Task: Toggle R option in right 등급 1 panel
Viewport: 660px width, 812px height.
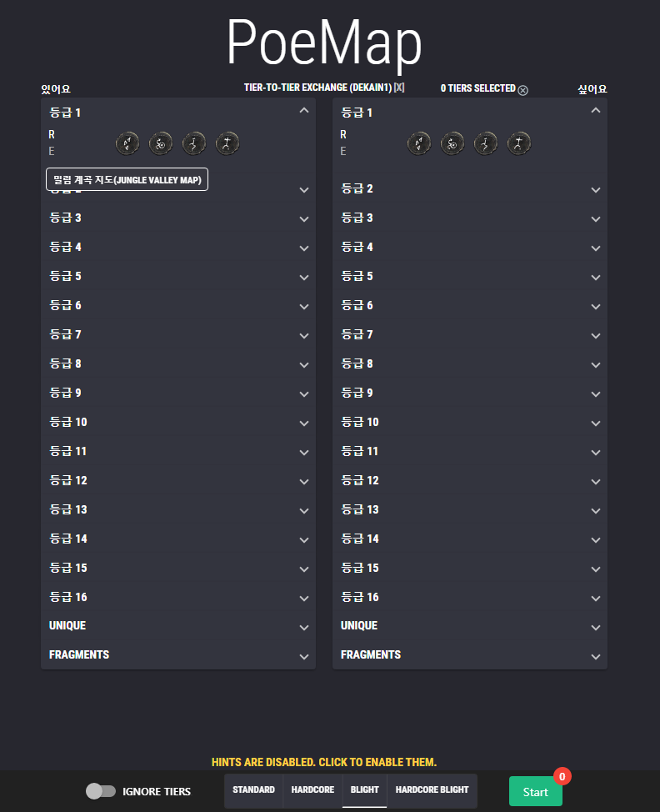Action: click(343, 135)
